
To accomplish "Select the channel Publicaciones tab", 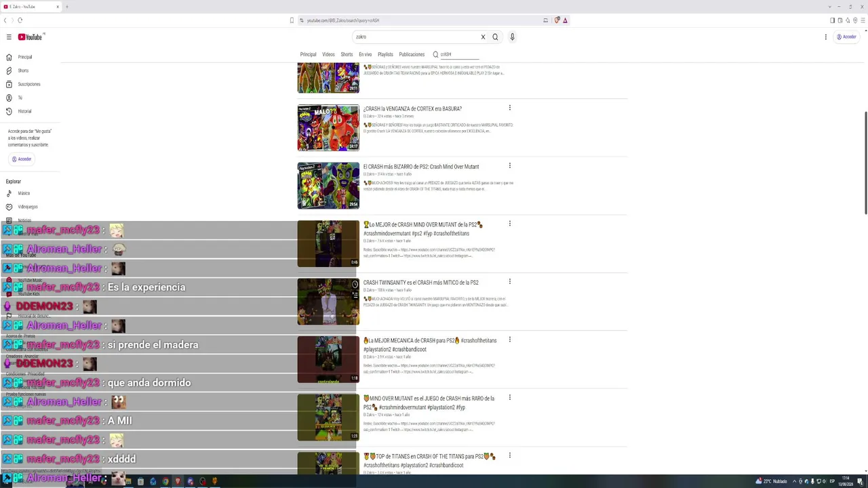I will 412,54.
